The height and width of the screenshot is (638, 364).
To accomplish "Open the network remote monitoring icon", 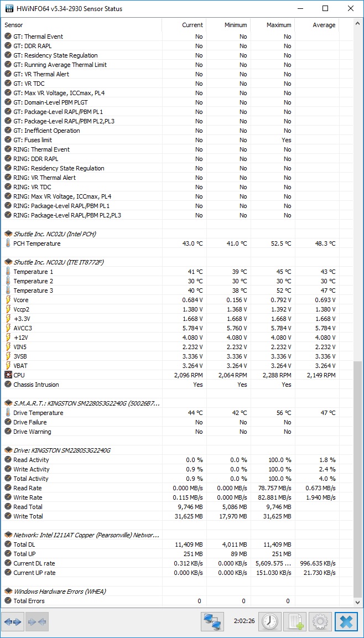I will [213, 622].
